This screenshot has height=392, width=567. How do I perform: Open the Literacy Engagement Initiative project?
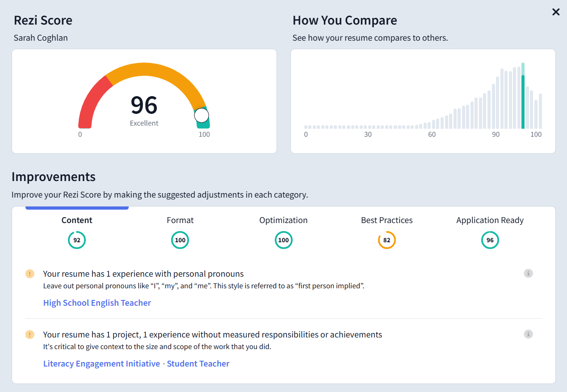101,363
